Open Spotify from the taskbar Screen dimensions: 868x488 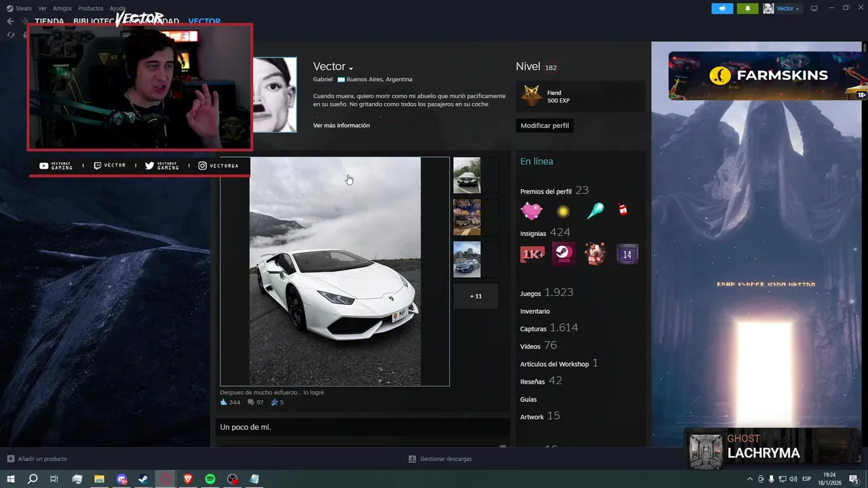(x=210, y=479)
